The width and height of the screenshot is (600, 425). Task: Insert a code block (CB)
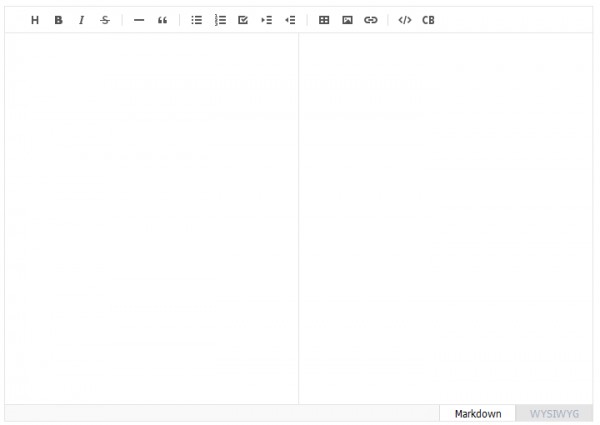coord(428,20)
